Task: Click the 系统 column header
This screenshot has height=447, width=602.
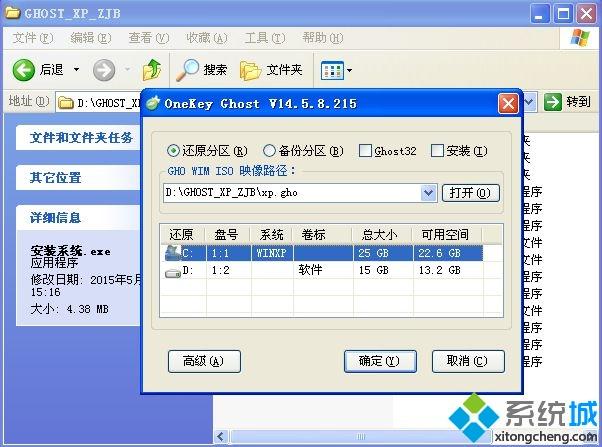Action: point(272,234)
